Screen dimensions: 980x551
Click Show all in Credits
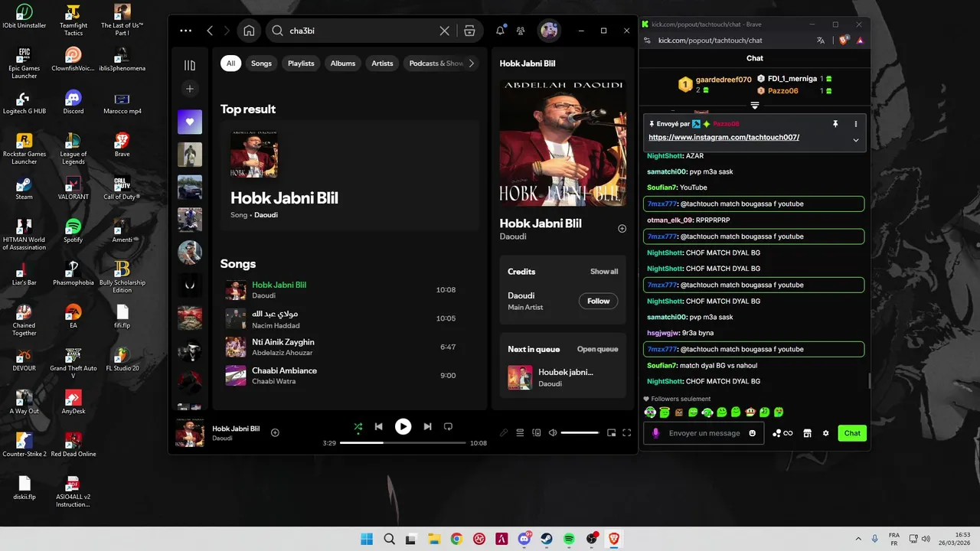[604, 272]
